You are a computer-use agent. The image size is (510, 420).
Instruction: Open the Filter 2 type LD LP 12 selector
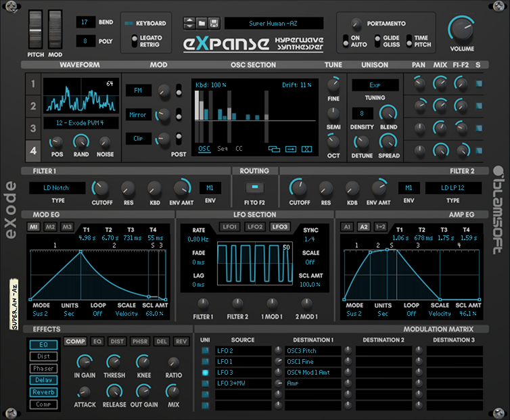tap(453, 188)
